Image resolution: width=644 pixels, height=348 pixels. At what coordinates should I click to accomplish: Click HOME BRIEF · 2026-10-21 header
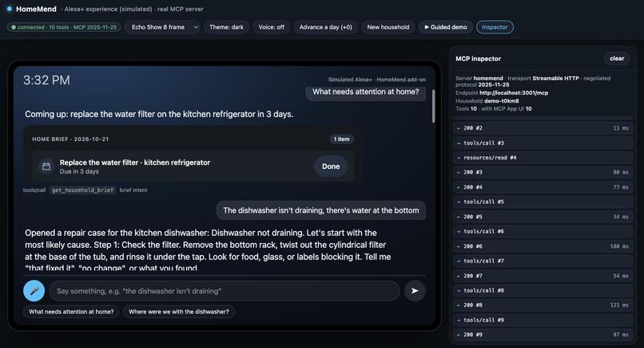click(x=70, y=139)
